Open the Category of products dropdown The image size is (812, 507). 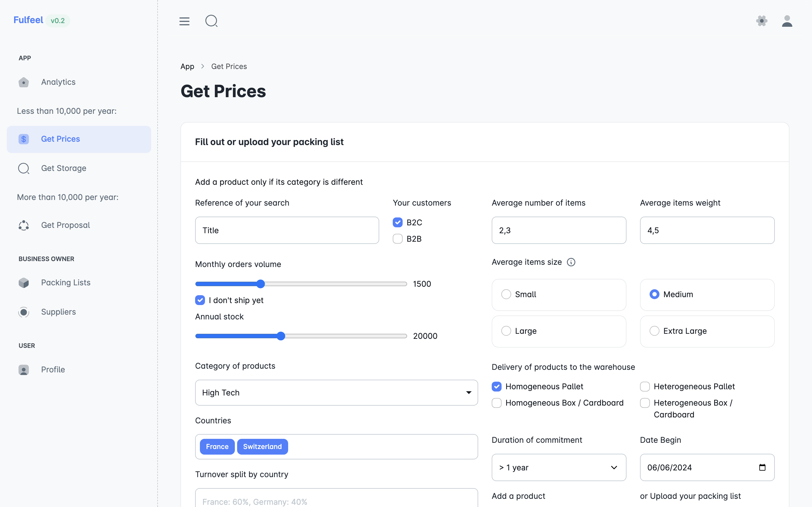pyautogui.click(x=336, y=393)
